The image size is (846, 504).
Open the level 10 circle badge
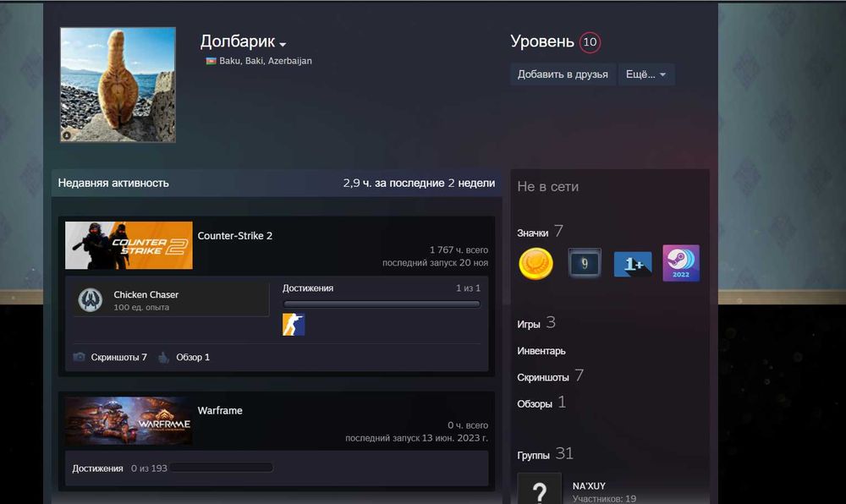pyautogui.click(x=590, y=42)
